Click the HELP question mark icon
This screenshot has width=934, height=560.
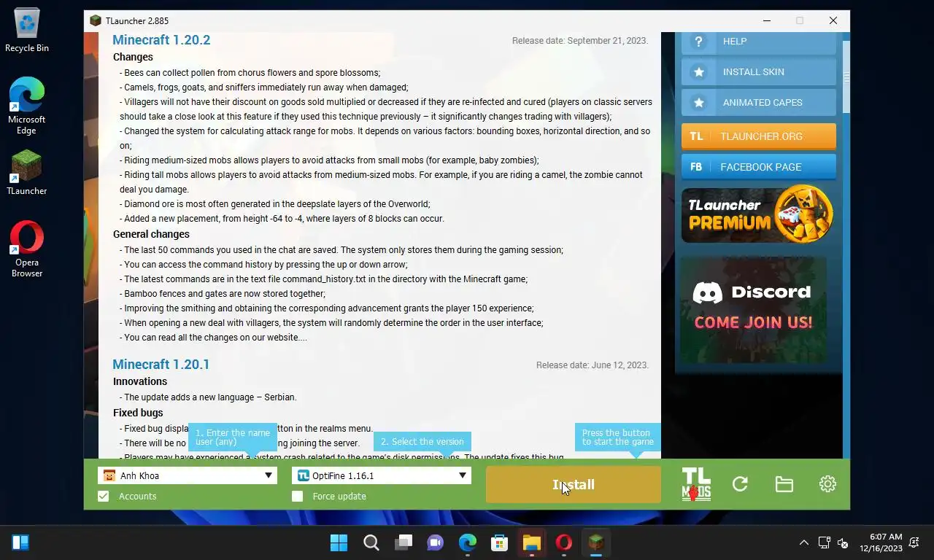click(698, 42)
